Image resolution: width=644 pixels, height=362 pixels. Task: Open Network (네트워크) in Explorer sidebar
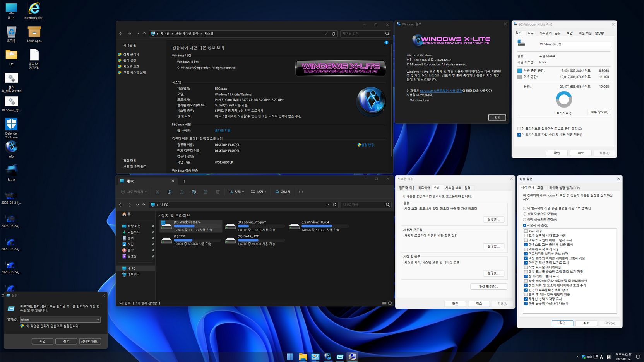tap(131, 274)
